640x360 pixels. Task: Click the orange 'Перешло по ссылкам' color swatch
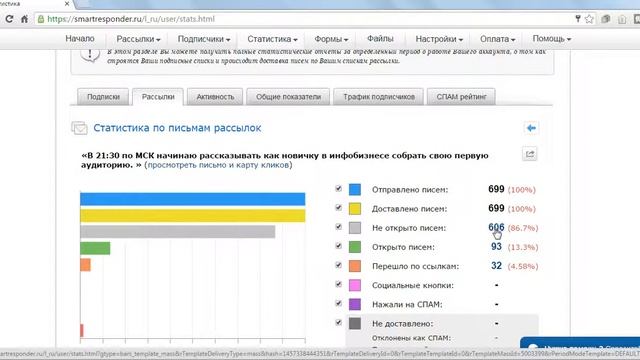(355, 266)
